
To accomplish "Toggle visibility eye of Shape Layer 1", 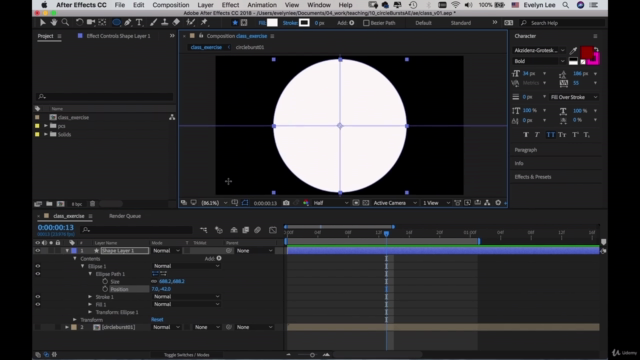I will tap(38, 251).
